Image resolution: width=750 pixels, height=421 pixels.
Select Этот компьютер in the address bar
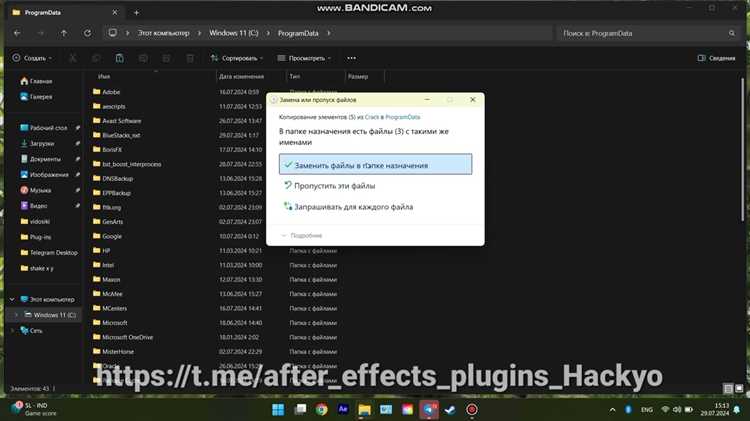tap(164, 33)
